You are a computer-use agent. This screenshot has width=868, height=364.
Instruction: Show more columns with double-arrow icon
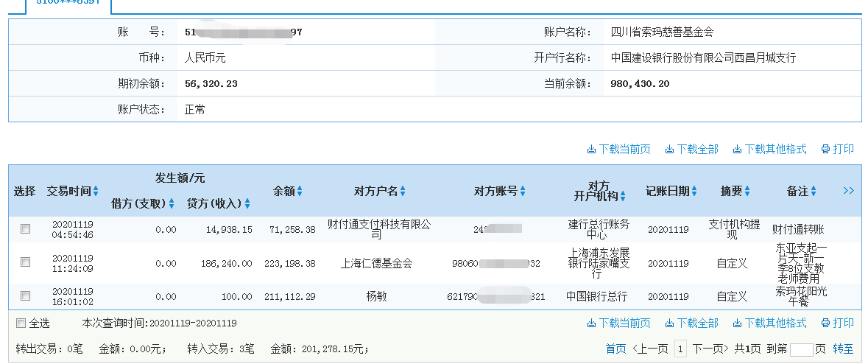click(x=849, y=191)
